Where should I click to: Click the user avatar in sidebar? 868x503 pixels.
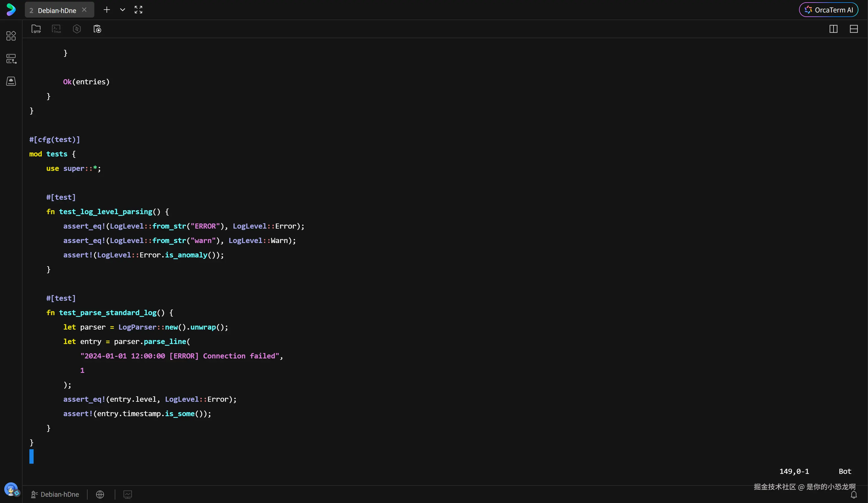pyautogui.click(x=11, y=489)
